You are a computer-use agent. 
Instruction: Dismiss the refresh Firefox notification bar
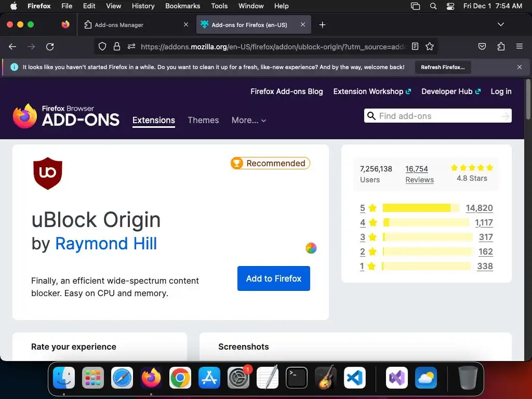pyautogui.click(x=519, y=67)
